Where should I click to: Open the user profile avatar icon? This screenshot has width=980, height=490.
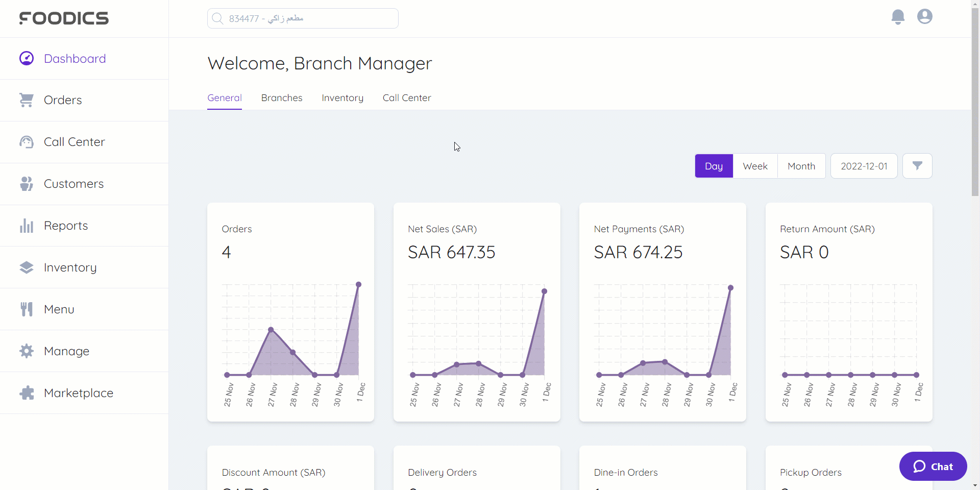point(924,17)
